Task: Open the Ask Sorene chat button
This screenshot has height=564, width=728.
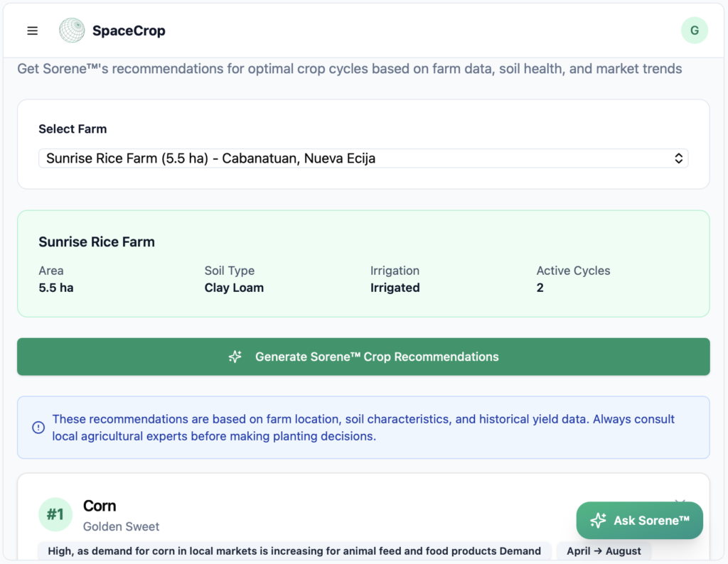Action: (x=639, y=521)
